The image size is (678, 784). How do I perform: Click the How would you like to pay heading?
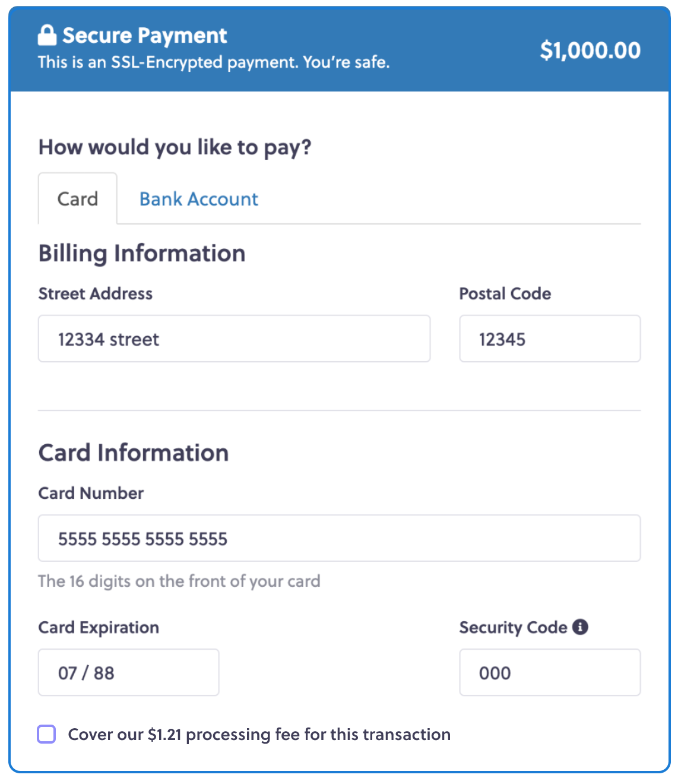coord(175,147)
